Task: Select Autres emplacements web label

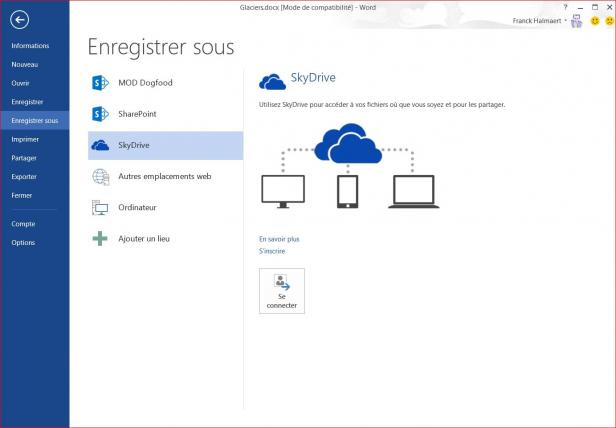Action: [x=165, y=176]
